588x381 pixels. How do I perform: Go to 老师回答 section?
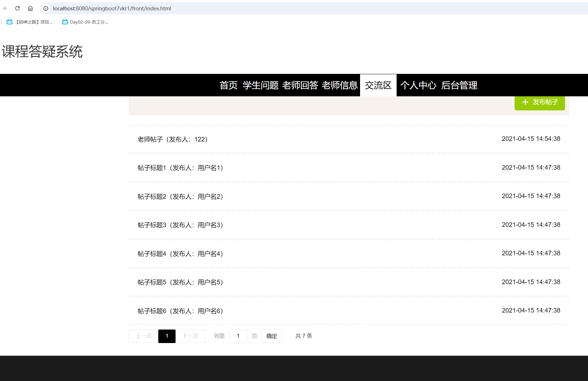click(300, 85)
